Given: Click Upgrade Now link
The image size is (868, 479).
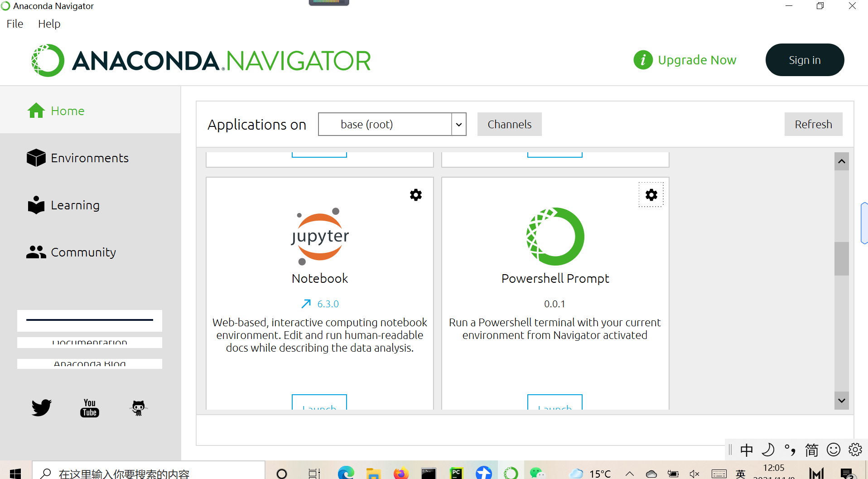Looking at the screenshot, I should (697, 60).
